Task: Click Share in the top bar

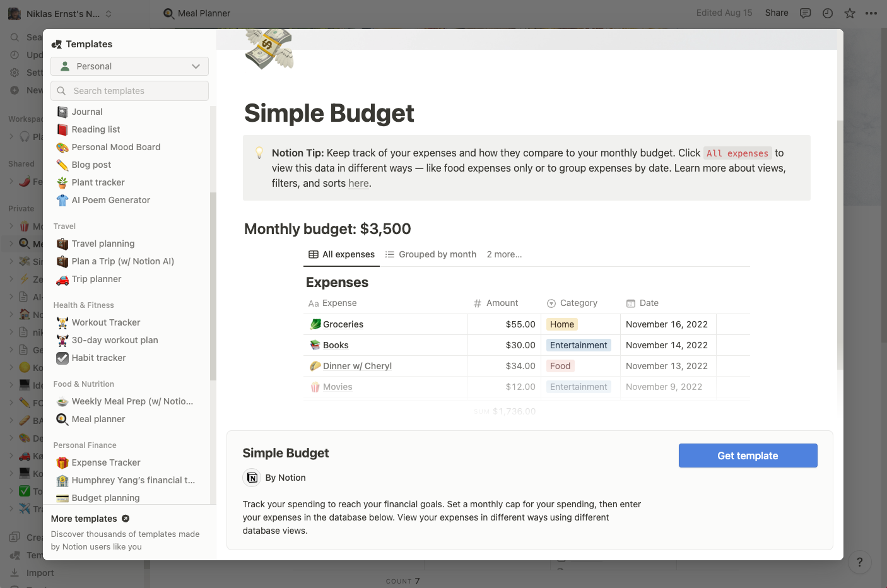Action: [x=777, y=13]
